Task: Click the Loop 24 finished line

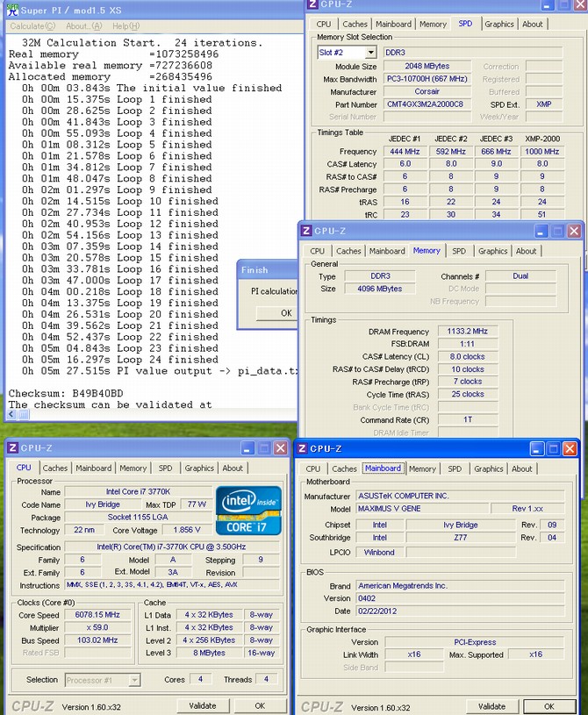Action: tap(120, 360)
